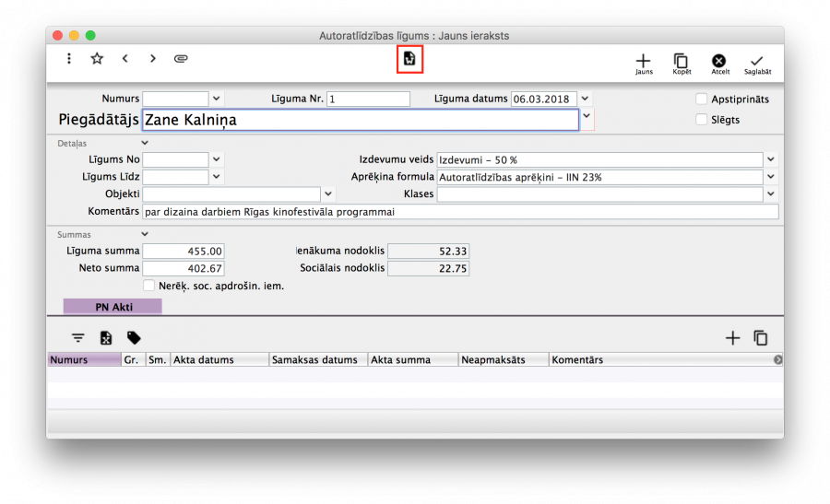
Task: Go to next record with right arrow
Action: (x=153, y=59)
